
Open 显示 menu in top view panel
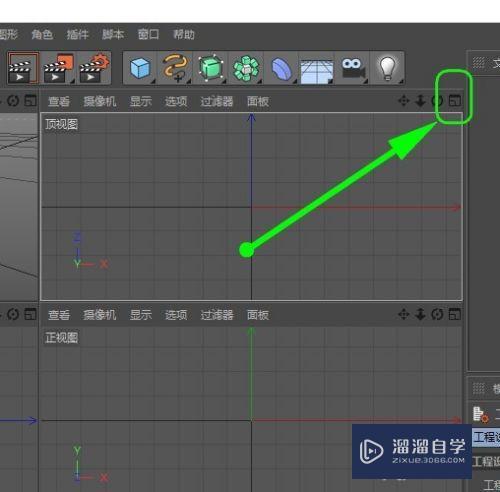141,101
